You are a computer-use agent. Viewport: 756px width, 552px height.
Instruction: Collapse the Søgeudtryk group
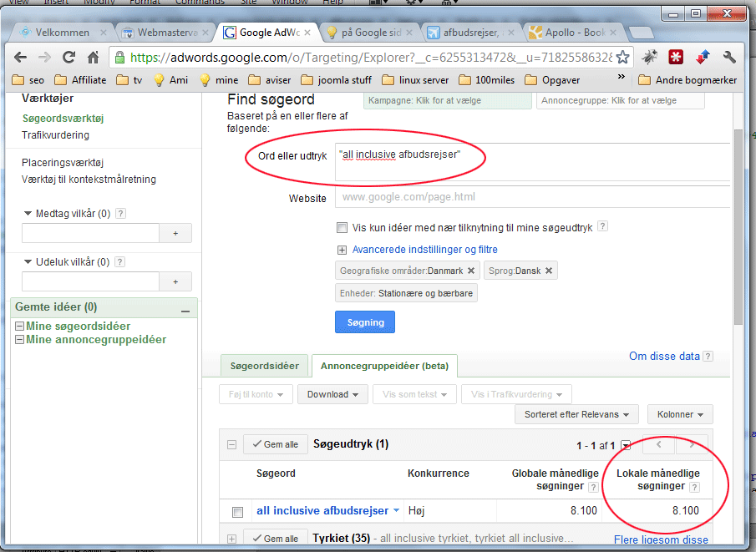[232, 444]
